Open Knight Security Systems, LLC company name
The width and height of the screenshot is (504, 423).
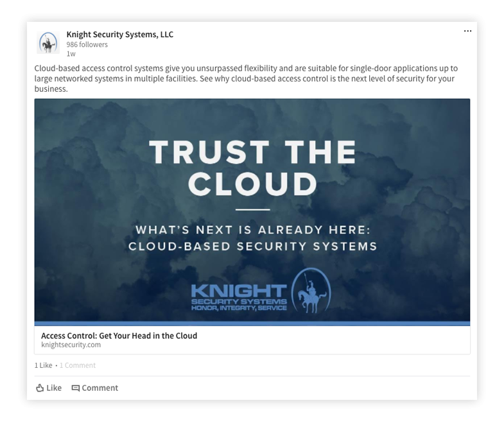pos(120,35)
